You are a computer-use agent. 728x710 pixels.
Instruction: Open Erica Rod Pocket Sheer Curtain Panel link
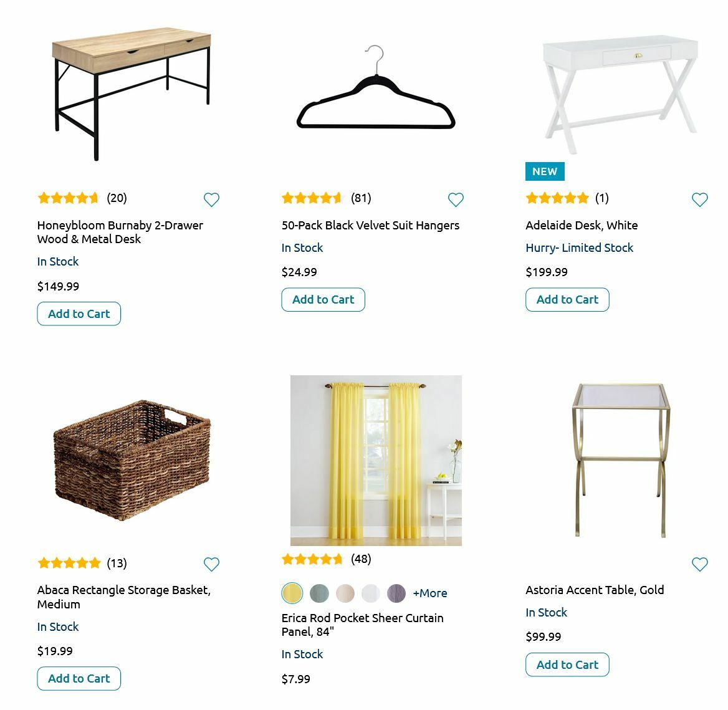pyautogui.click(x=362, y=625)
